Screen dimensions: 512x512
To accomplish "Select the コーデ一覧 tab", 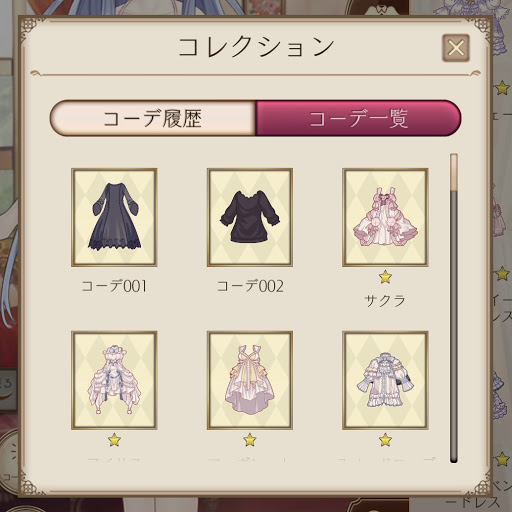I will coord(358,118).
